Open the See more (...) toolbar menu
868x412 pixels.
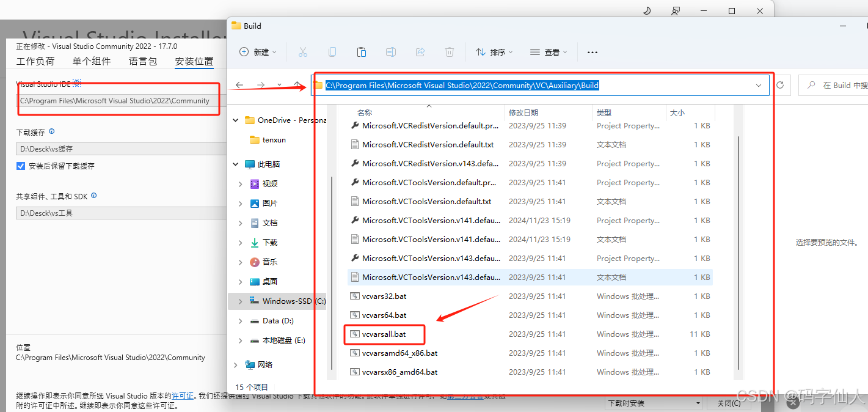coord(592,53)
